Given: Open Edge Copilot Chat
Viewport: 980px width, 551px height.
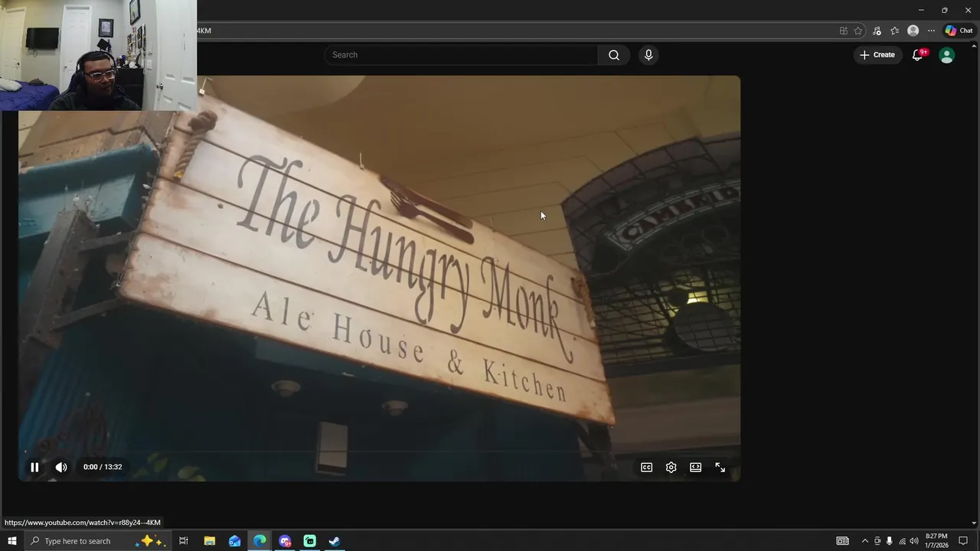Looking at the screenshot, I should (959, 31).
